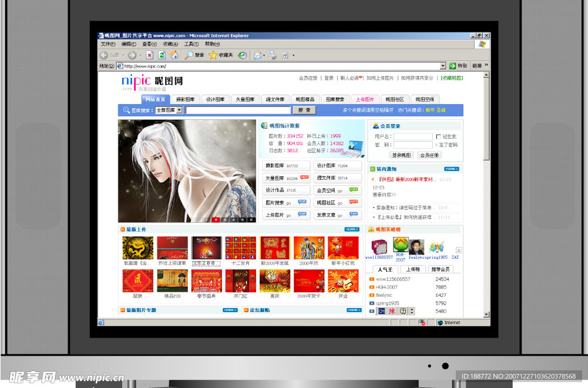Screen dimensions: 588x388
Task: Click the IE Forward arrow icon
Action: pyautogui.click(x=132, y=55)
